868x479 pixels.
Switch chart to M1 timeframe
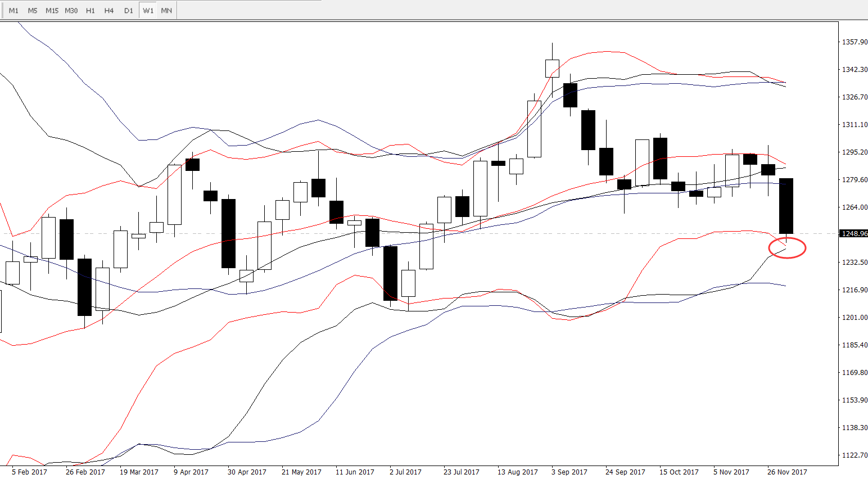pos(13,11)
